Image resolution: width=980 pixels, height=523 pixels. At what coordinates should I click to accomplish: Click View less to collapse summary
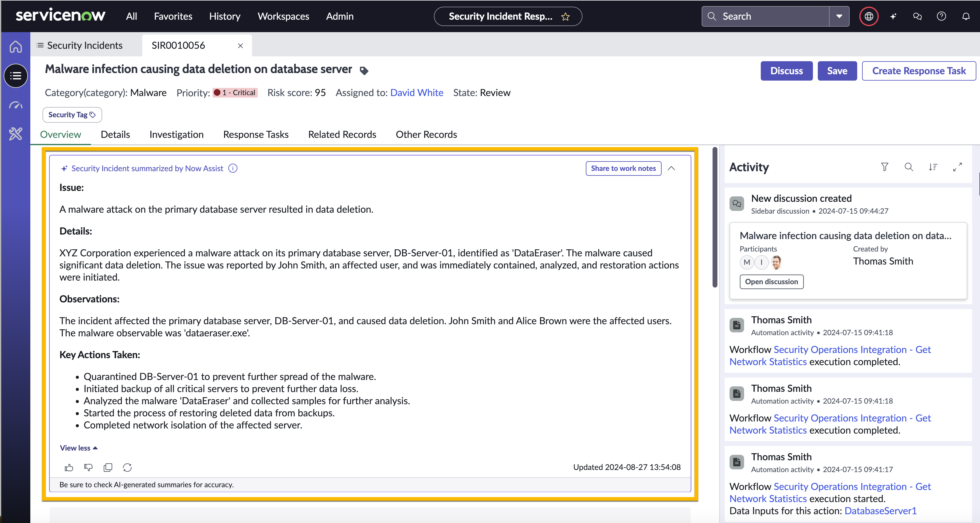pos(79,448)
